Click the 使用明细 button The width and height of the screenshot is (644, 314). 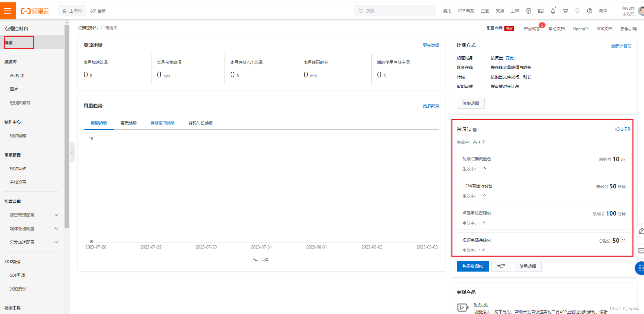coord(528,266)
